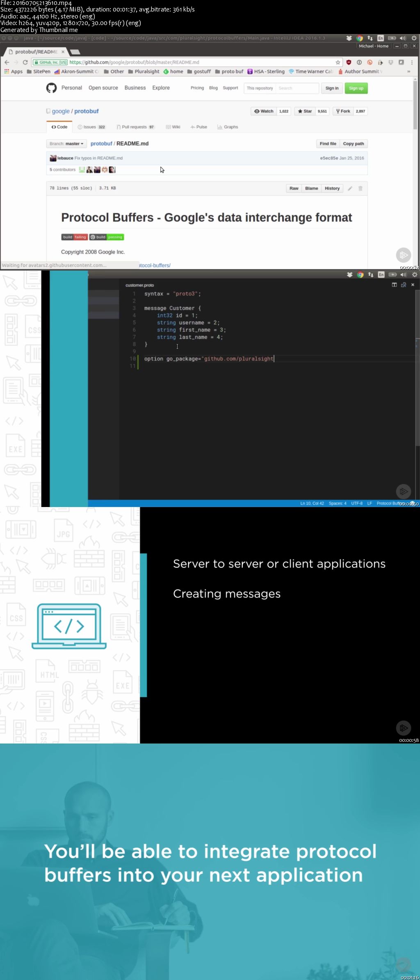This screenshot has width=420, height=980.
Task: Click the protobuf breadcrumb link before README.md
Action: (x=101, y=144)
